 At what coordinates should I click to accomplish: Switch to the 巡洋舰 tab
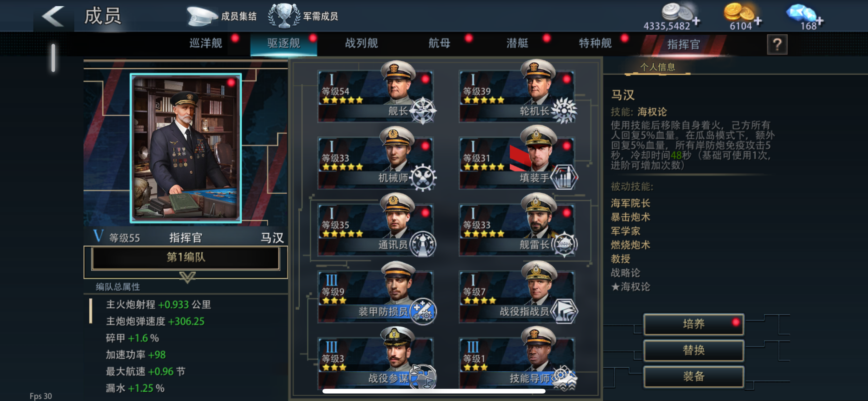tap(206, 43)
